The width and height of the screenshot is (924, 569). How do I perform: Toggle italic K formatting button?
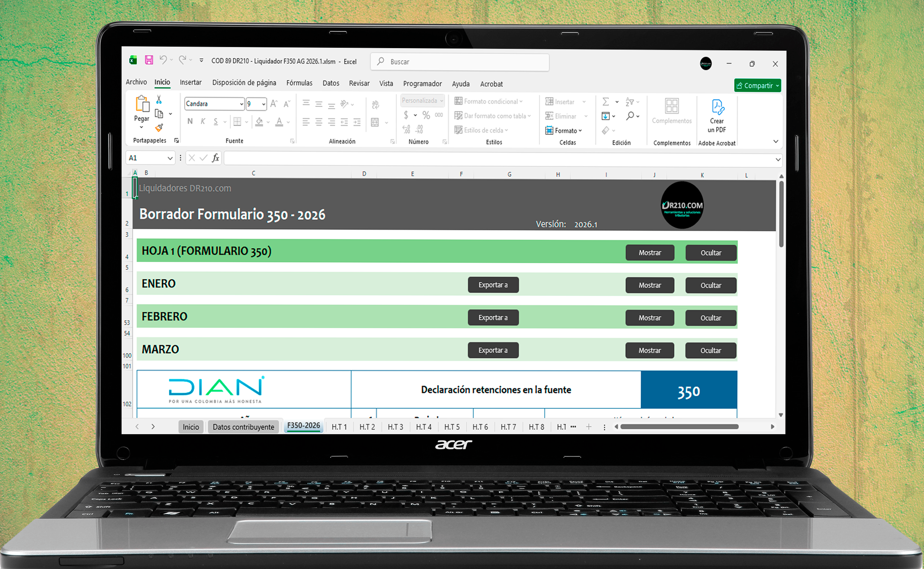point(203,121)
